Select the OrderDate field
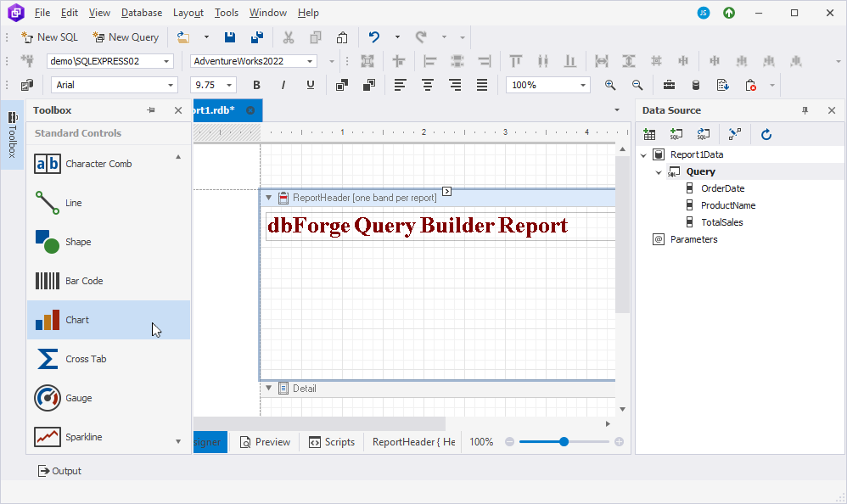 (723, 188)
